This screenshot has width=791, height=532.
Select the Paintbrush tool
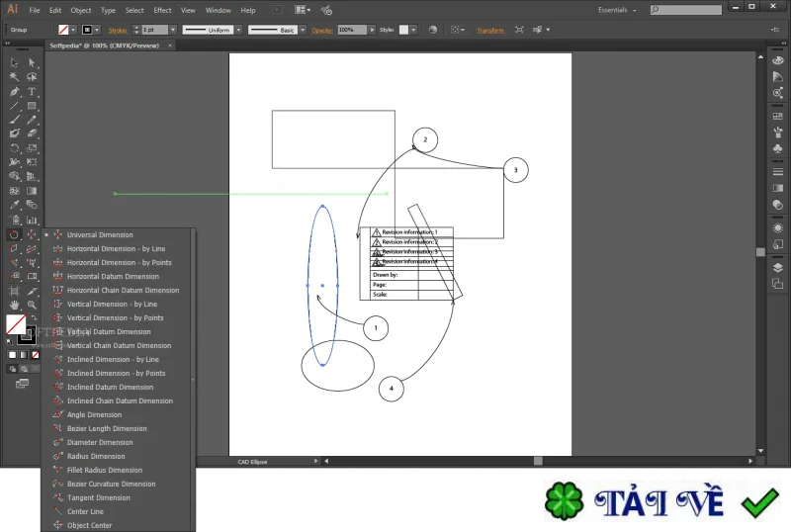14,120
